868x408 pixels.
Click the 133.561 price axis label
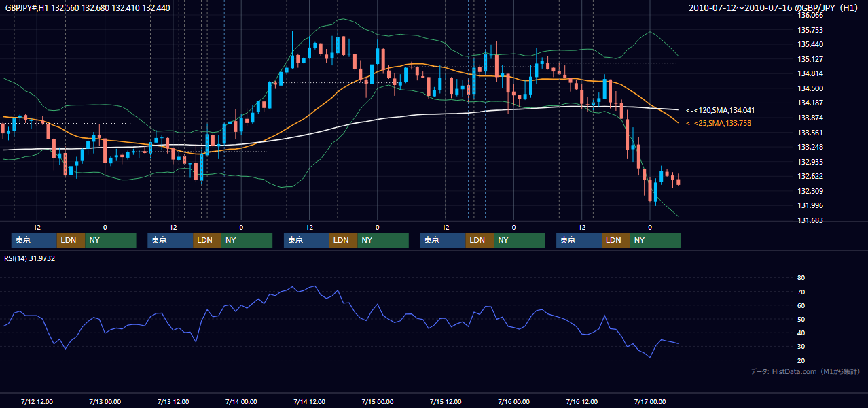coord(810,133)
